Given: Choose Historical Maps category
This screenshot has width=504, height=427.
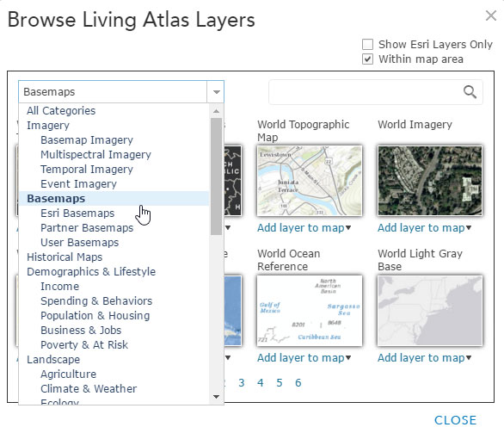Looking at the screenshot, I should click(65, 257).
